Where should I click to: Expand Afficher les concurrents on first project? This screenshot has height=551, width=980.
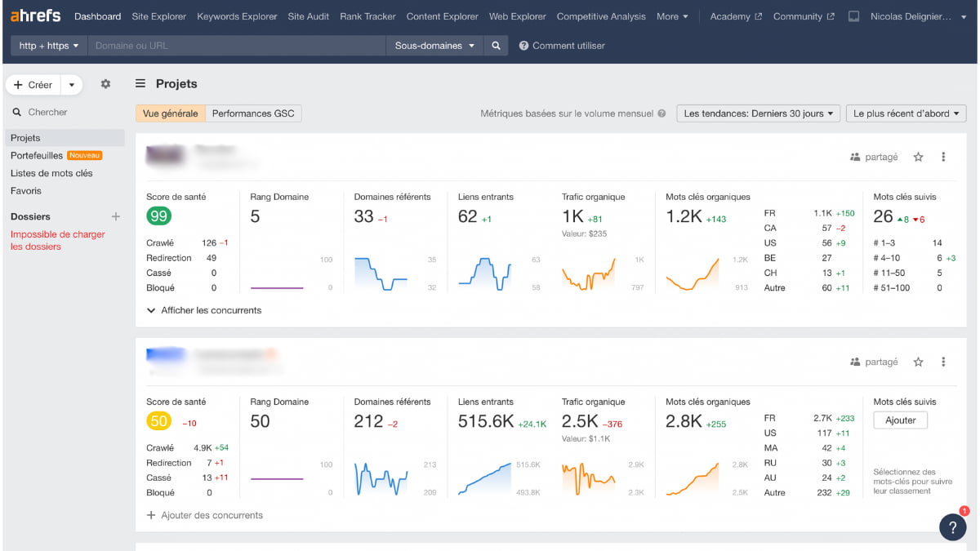pyautogui.click(x=205, y=310)
